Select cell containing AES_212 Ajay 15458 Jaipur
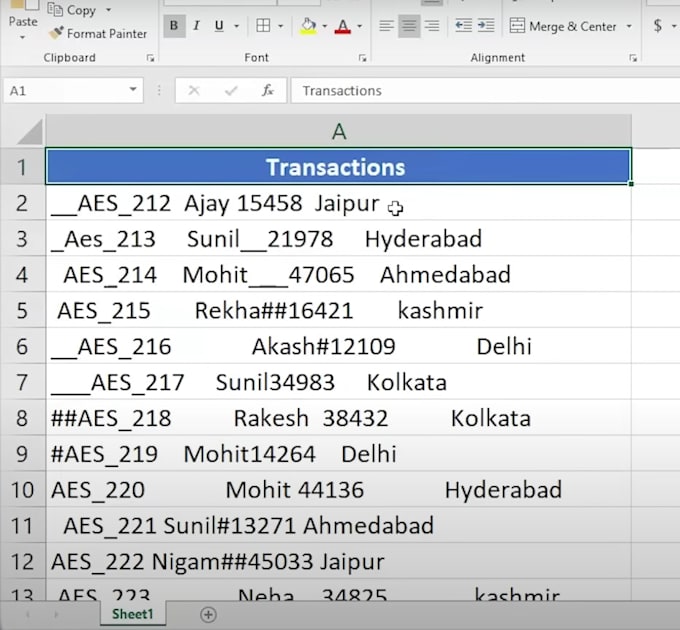This screenshot has height=630, width=680. tap(338, 203)
